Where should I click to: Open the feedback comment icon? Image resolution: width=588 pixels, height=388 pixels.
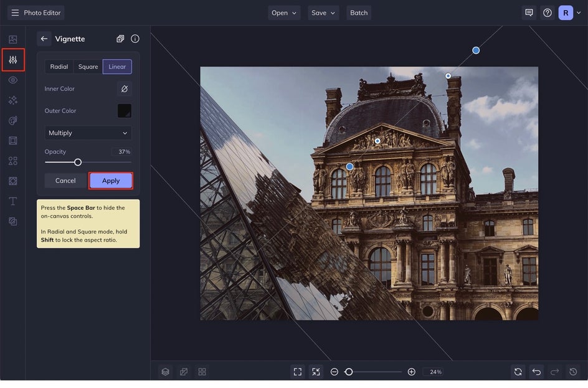pos(529,12)
